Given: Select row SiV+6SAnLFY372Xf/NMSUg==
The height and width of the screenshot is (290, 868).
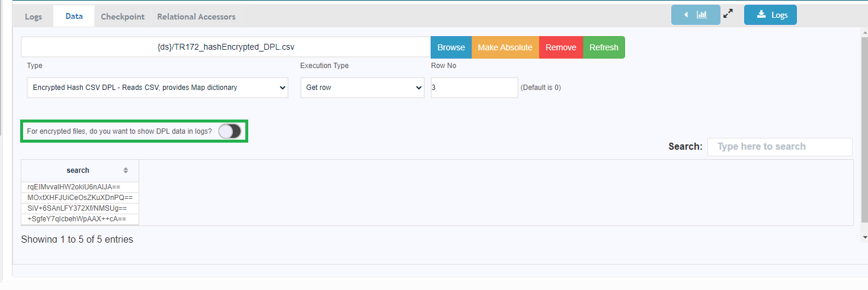Looking at the screenshot, I should click(80, 208).
